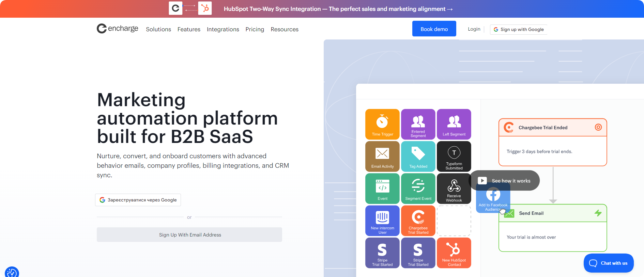Click target icon on Chargebee Trial Ended card
Image resolution: width=644 pixels, height=277 pixels.
point(598,127)
